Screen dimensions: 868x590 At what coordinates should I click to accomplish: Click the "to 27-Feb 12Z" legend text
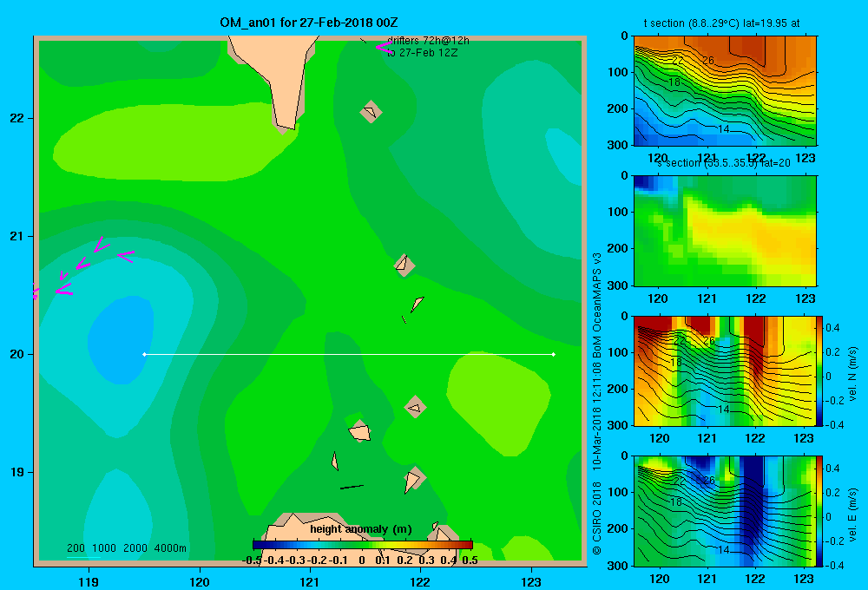coord(423,53)
